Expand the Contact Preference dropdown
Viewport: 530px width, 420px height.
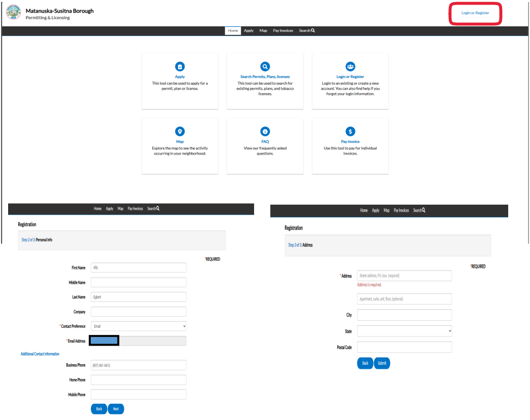click(x=138, y=326)
